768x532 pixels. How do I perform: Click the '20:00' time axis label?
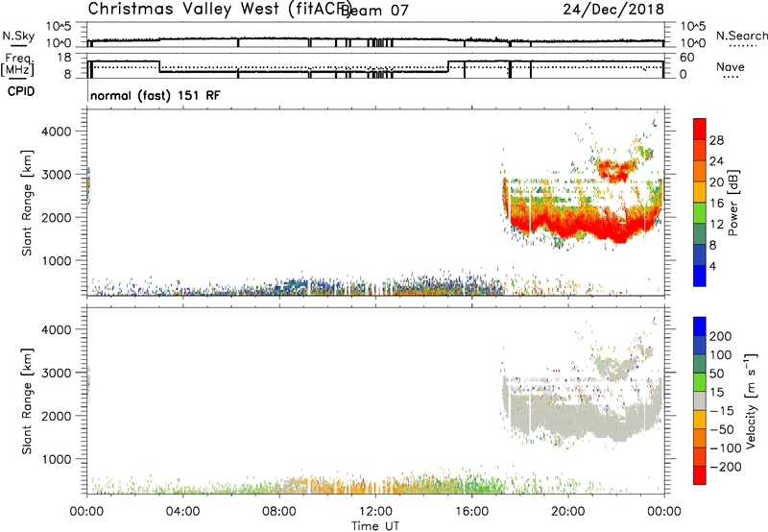[x=567, y=512]
